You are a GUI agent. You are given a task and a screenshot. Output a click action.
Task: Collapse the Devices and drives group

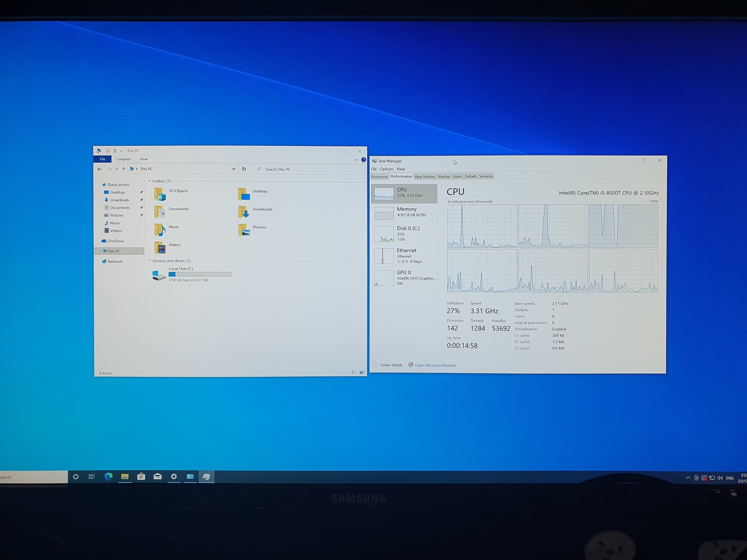click(149, 261)
